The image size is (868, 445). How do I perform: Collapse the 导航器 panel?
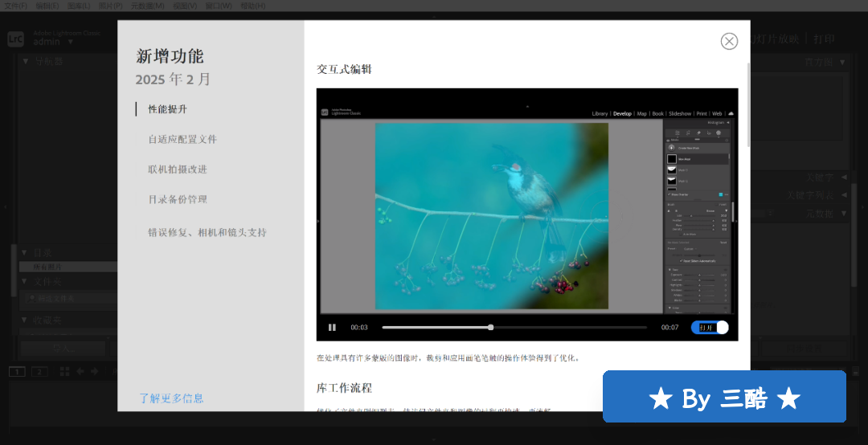click(26, 61)
